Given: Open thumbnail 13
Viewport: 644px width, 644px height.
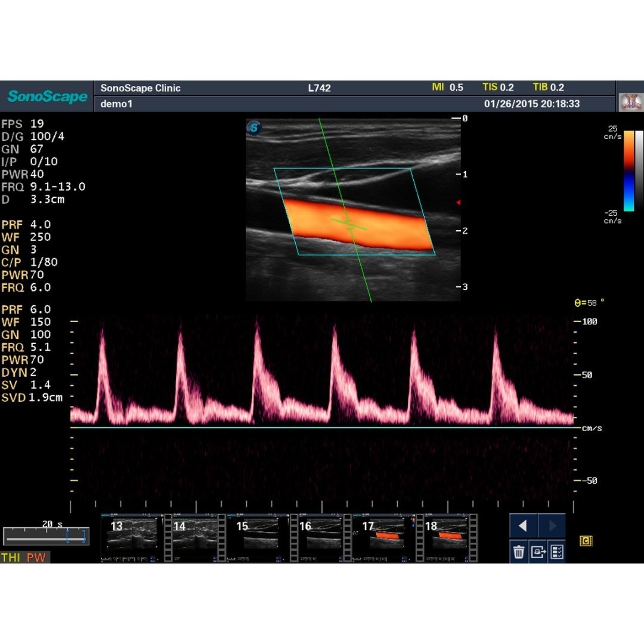Looking at the screenshot, I should coord(132,537).
